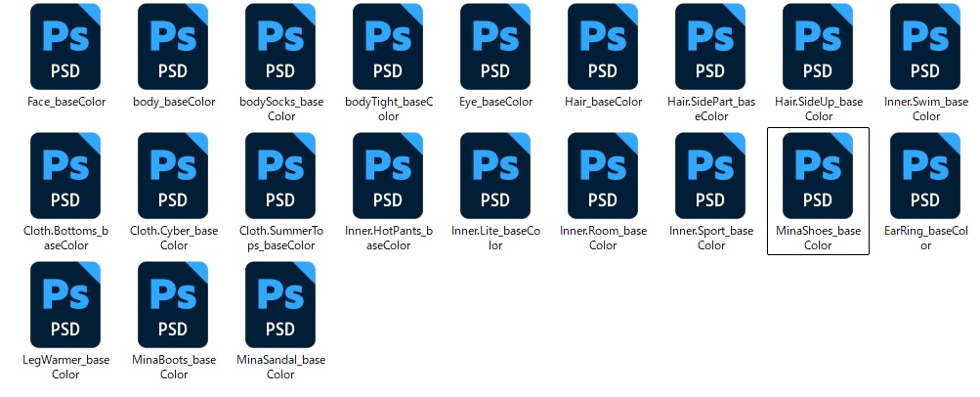980x397 pixels.
Task: Select the body_baseColor PSD icon
Action: (x=173, y=46)
